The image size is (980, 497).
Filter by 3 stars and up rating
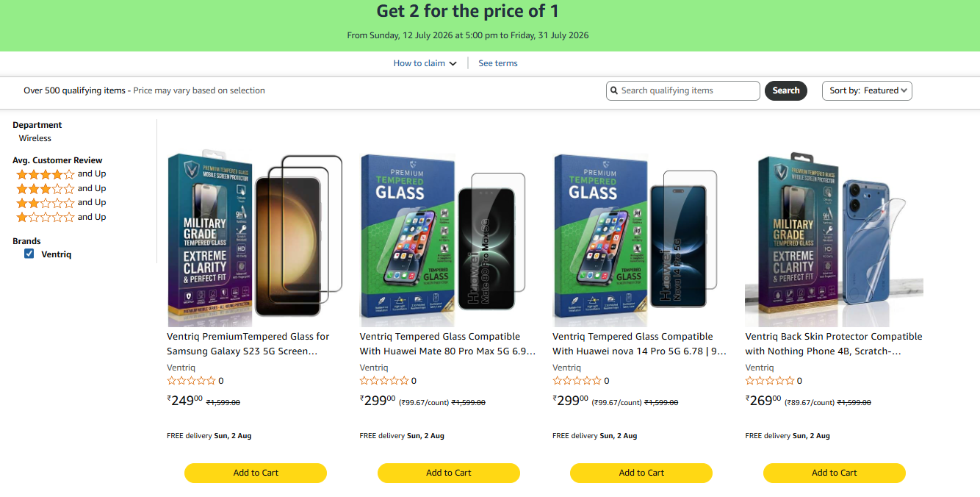point(61,189)
